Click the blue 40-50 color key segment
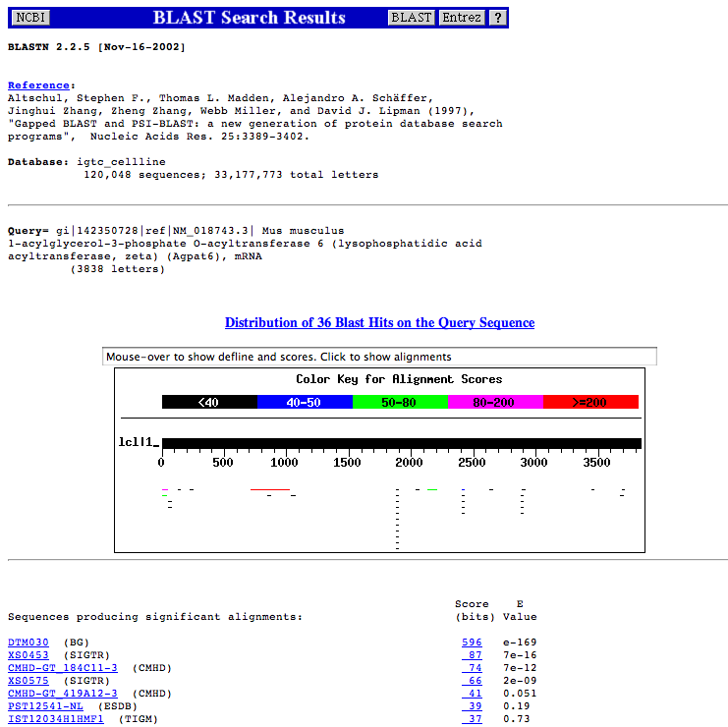 [305, 402]
